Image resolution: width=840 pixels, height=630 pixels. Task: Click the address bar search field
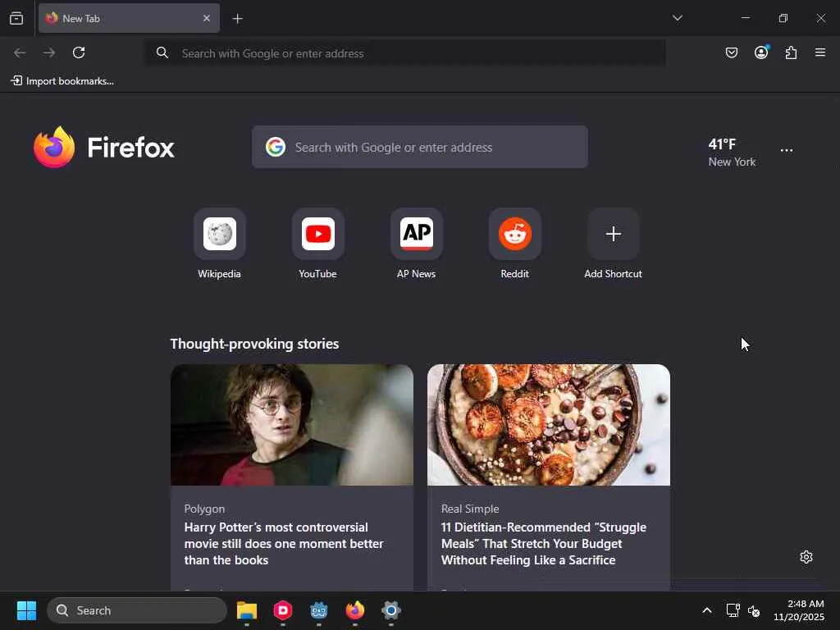coord(405,53)
